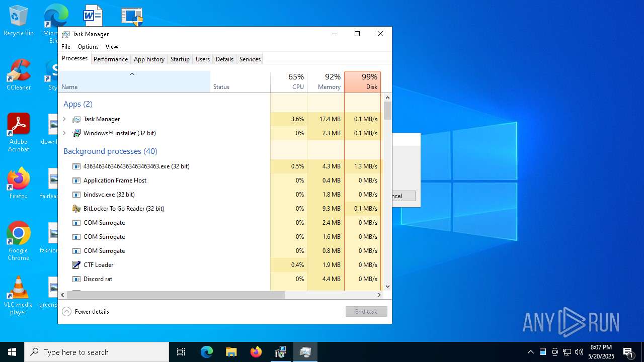Open the Recycle Bin desktop icon
The image size is (644, 362).
tap(19, 21)
